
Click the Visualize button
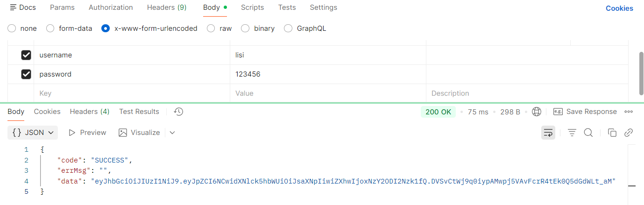139,133
